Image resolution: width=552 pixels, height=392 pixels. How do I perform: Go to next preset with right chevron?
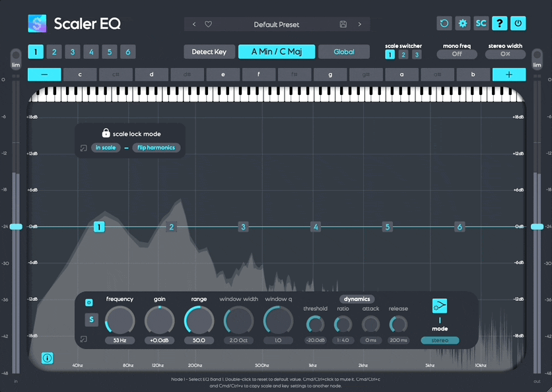pos(359,23)
